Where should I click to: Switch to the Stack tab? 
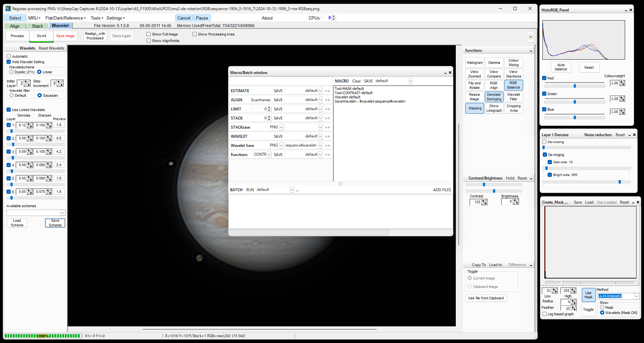click(37, 26)
